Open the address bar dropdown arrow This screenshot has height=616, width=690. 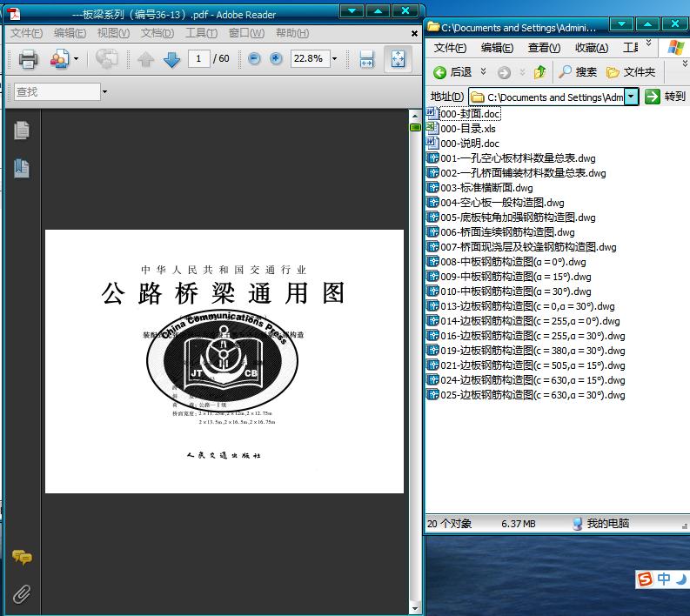pos(632,97)
